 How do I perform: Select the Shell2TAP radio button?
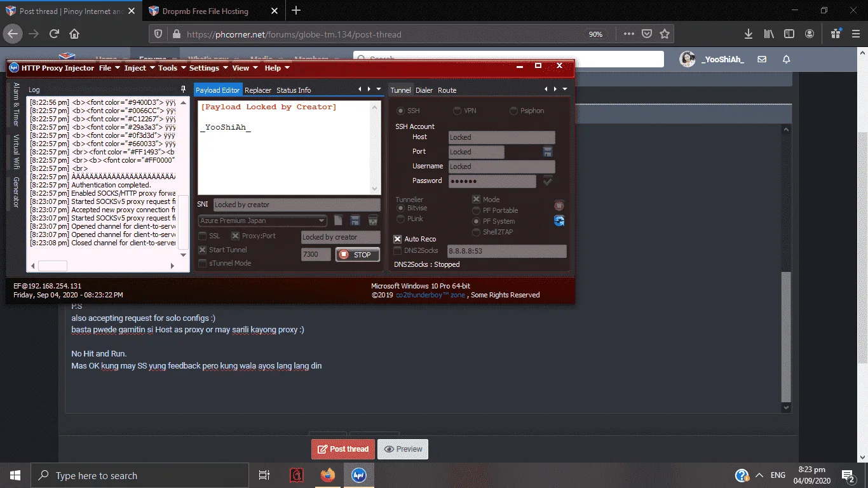476,232
